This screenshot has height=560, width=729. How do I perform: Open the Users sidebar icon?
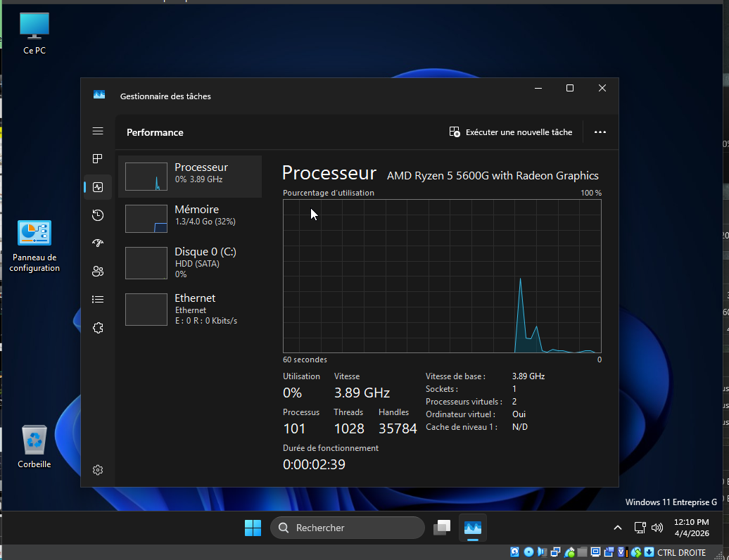[98, 272]
